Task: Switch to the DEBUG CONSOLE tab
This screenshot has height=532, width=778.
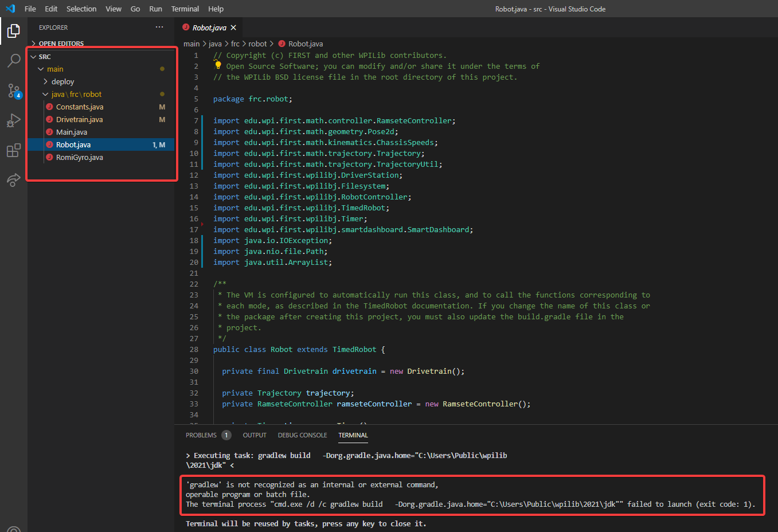Action: (302, 435)
